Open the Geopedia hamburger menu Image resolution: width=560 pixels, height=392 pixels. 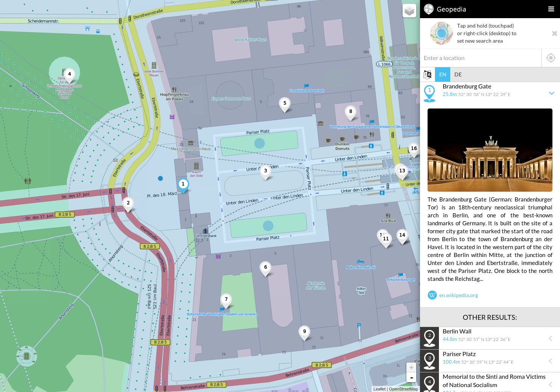coord(551,9)
